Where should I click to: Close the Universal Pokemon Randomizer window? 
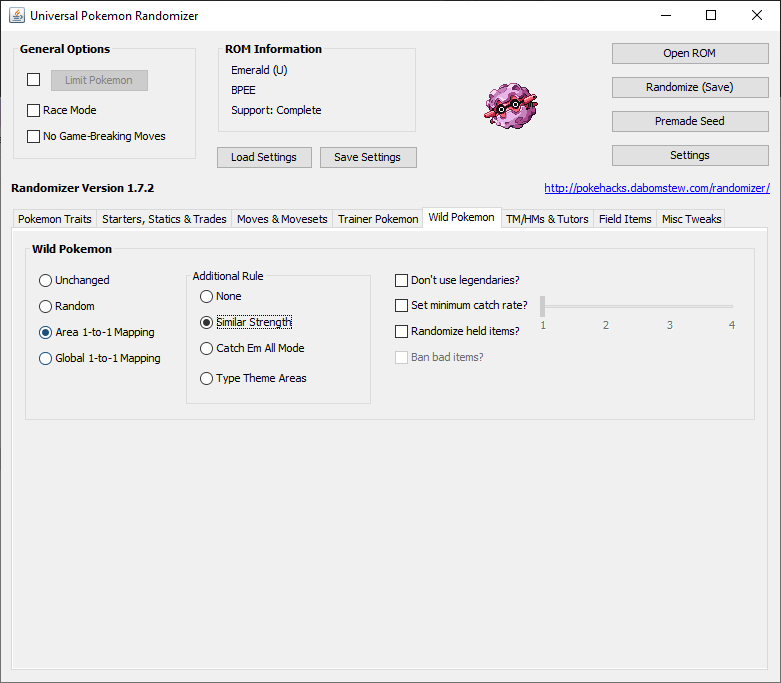coord(757,15)
